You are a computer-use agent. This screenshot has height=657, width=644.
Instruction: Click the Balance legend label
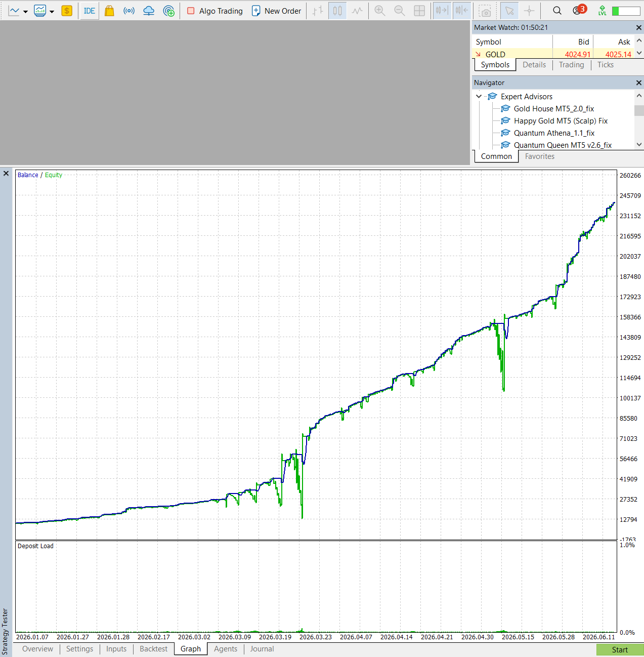click(28, 175)
